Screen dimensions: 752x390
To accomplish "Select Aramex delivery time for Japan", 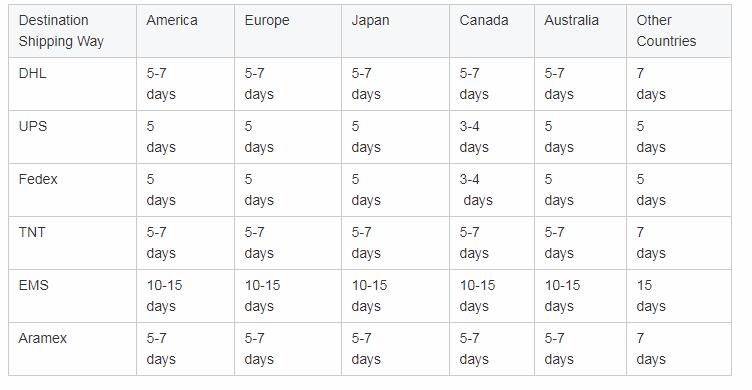I will [x=395, y=349].
